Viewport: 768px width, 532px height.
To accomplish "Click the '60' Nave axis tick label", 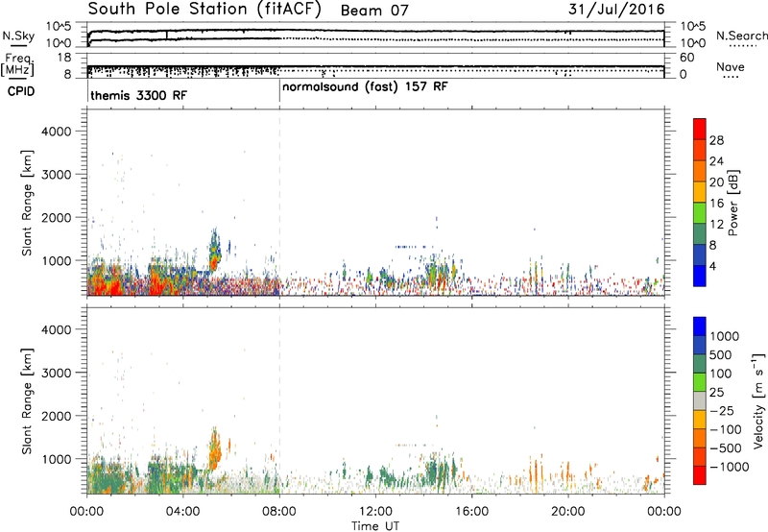I will pyautogui.click(x=686, y=58).
